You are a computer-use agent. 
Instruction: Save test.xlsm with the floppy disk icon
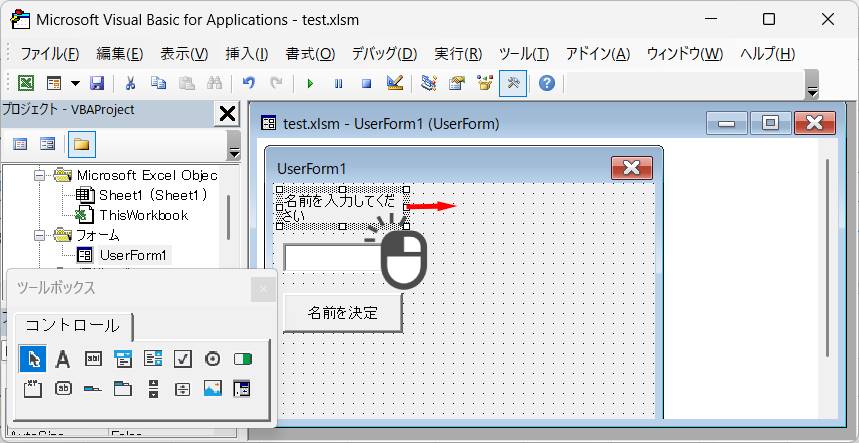(x=97, y=83)
